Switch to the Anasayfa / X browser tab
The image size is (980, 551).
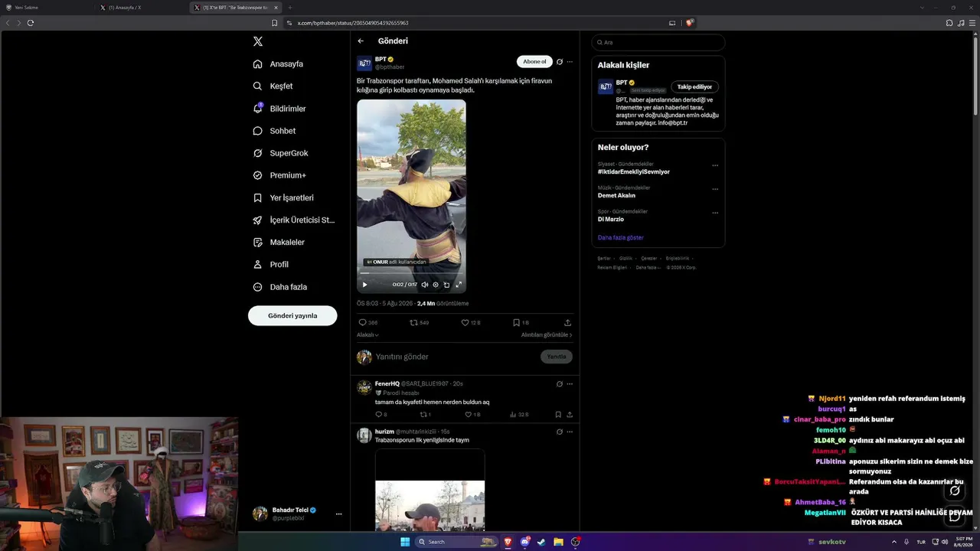pos(142,8)
